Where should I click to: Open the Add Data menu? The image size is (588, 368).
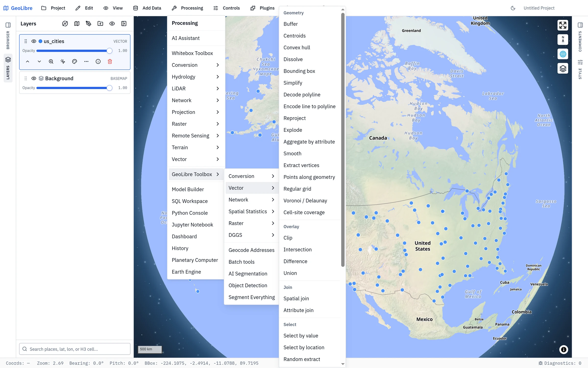click(147, 8)
